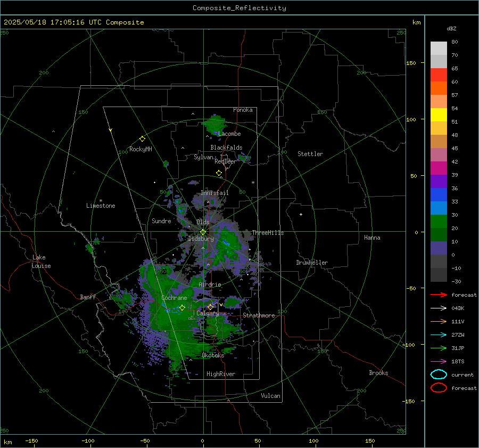Pick the green 31JP arrow legend symbol
479x448 pixels.
(439, 348)
